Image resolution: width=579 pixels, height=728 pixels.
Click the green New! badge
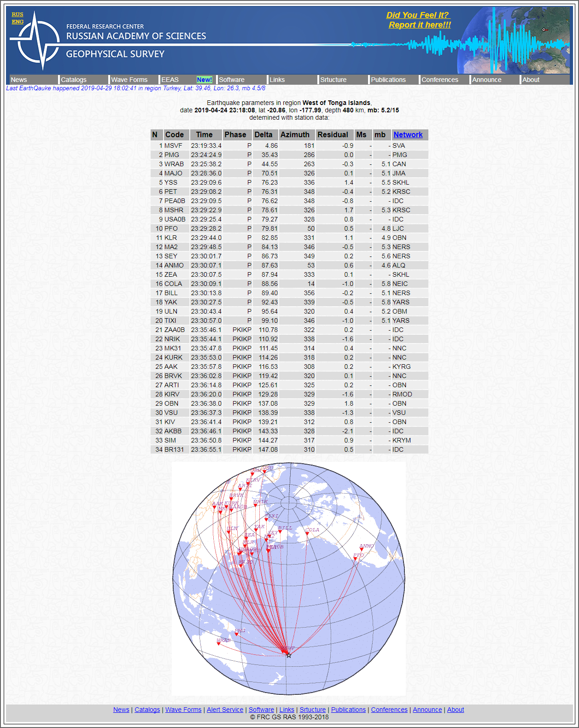(205, 80)
